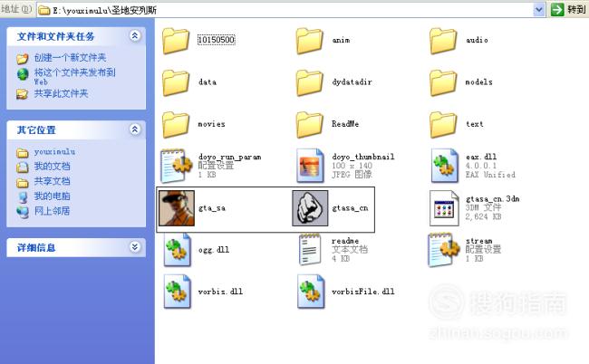The image size is (589, 364).
Task: Select the stream config file icon
Action: [444, 250]
